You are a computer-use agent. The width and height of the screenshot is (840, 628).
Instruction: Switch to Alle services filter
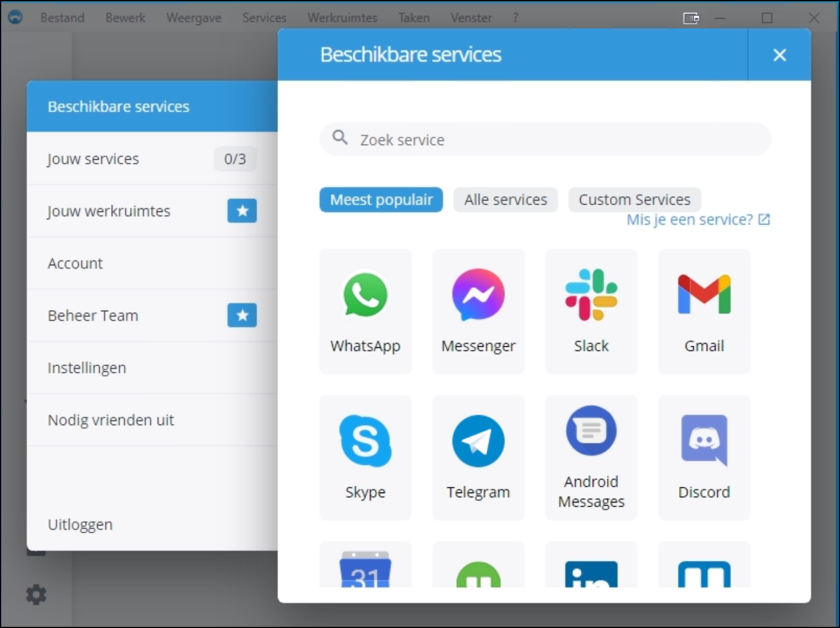(x=505, y=200)
